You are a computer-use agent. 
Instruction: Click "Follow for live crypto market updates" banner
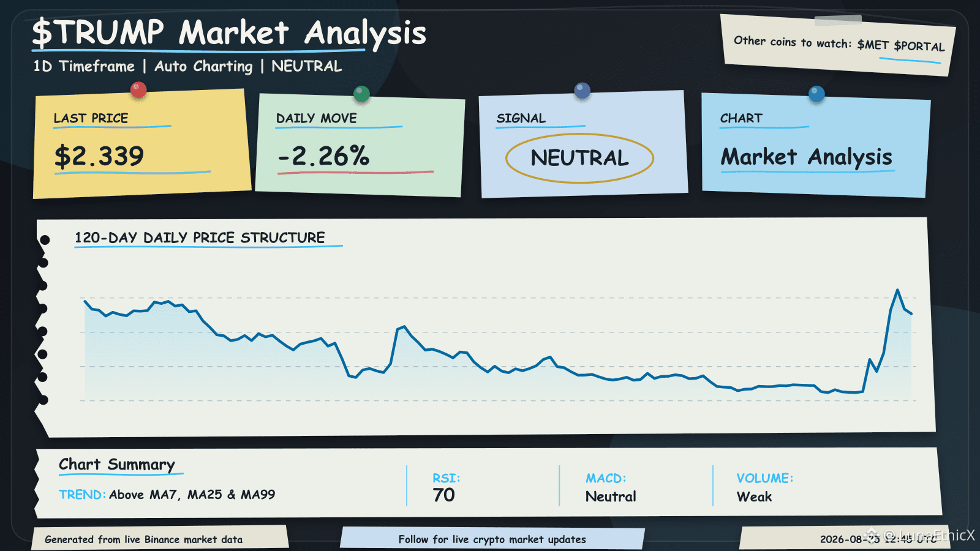492,539
